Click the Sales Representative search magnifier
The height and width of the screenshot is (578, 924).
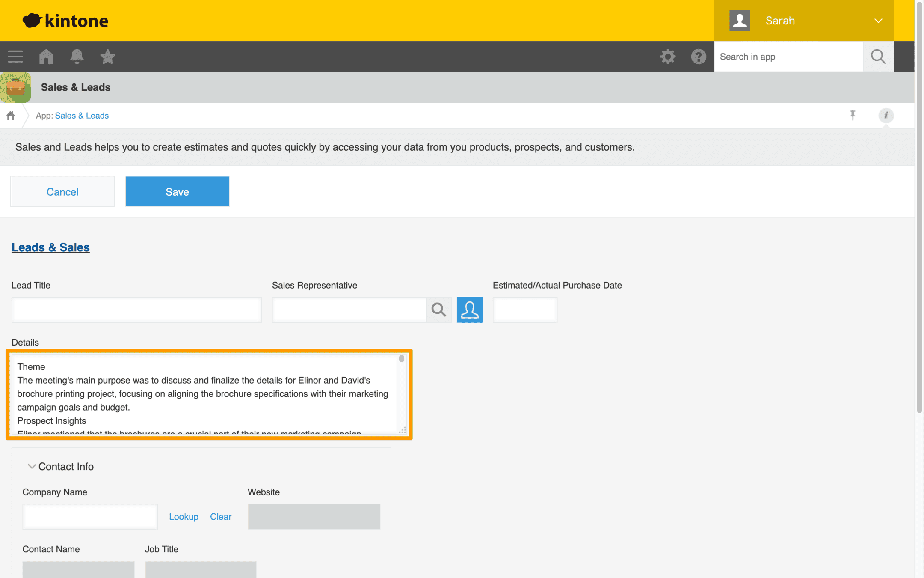coord(439,310)
